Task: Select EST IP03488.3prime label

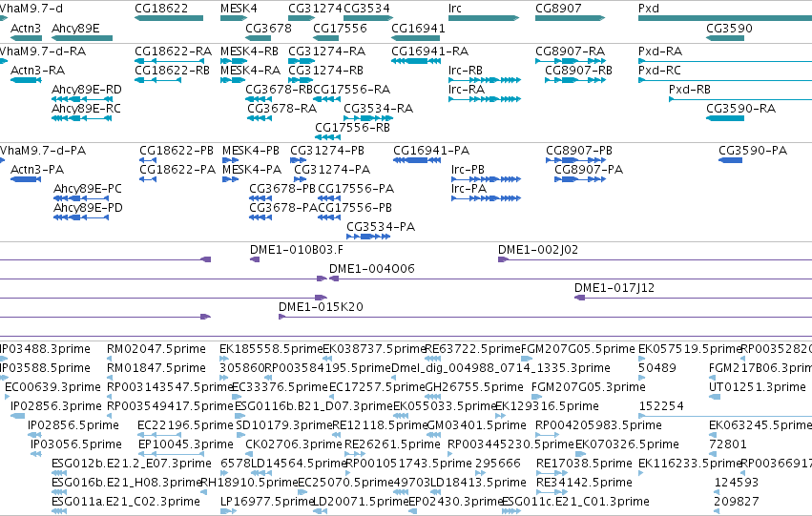Action: coord(45,349)
